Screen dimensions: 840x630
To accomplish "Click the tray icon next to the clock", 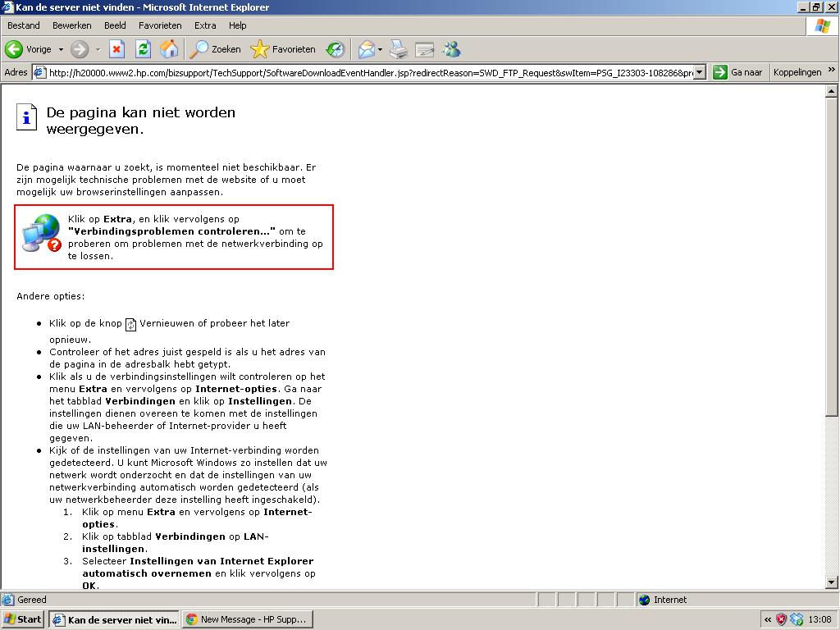I will tap(797, 620).
